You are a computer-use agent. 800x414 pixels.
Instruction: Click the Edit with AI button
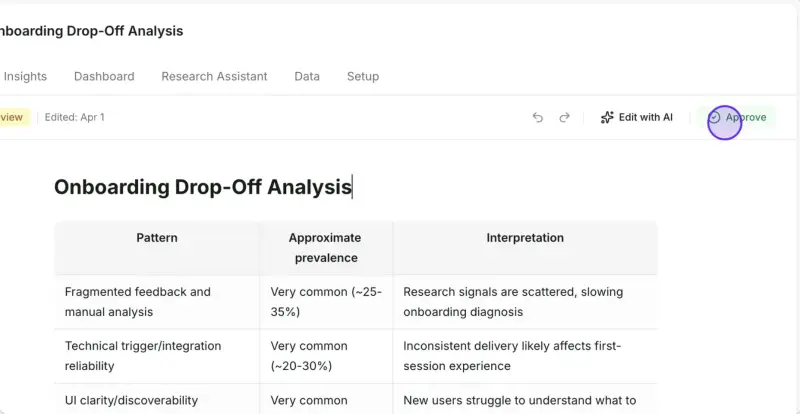[x=637, y=117]
